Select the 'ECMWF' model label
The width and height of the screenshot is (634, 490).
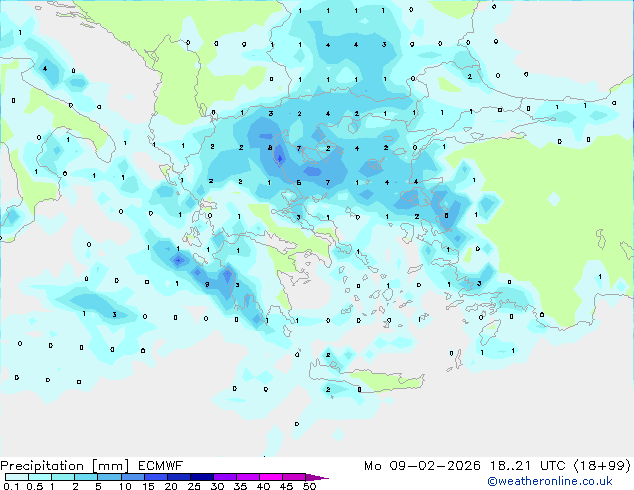(x=161, y=466)
